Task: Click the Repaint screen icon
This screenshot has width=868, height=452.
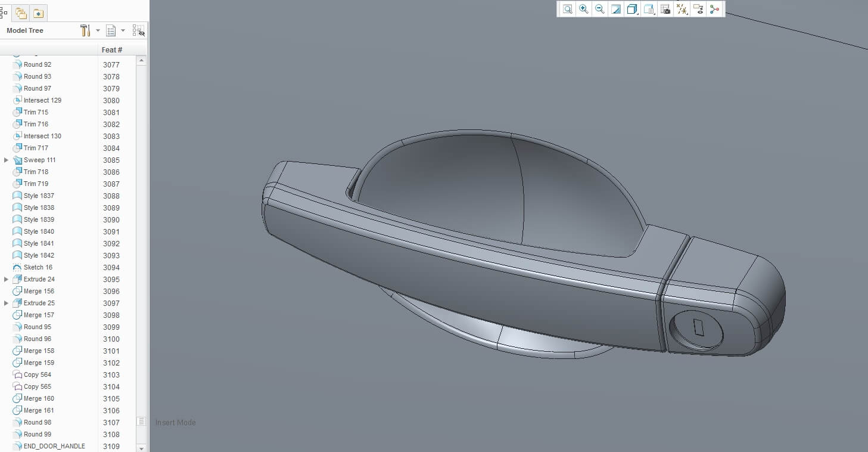Action: tap(616, 9)
